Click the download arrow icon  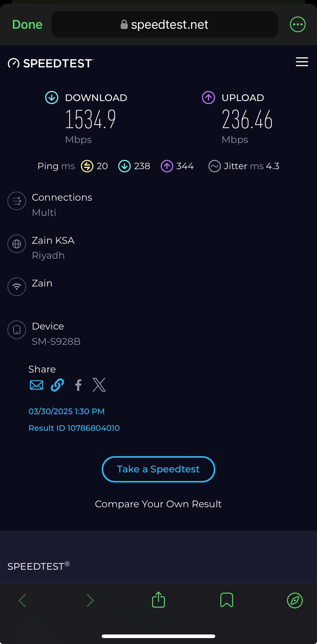click(52, 97)
